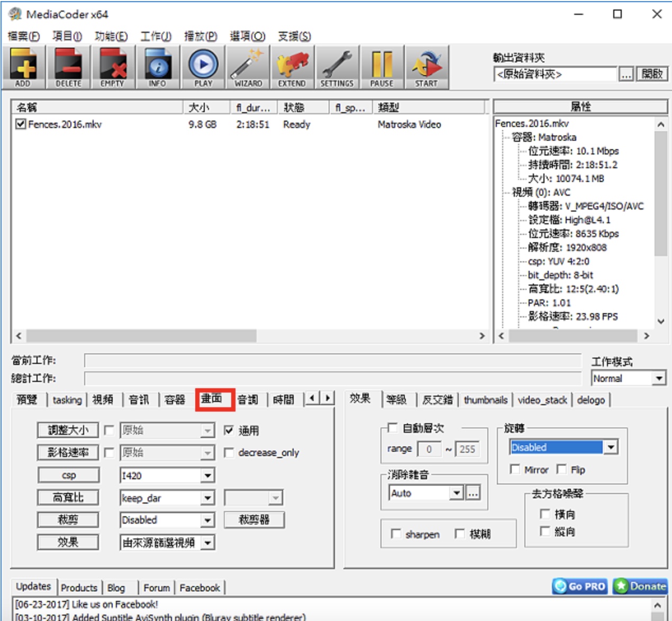
Task: Switch to the 畫面 tab
Action: tap(212, 398)
